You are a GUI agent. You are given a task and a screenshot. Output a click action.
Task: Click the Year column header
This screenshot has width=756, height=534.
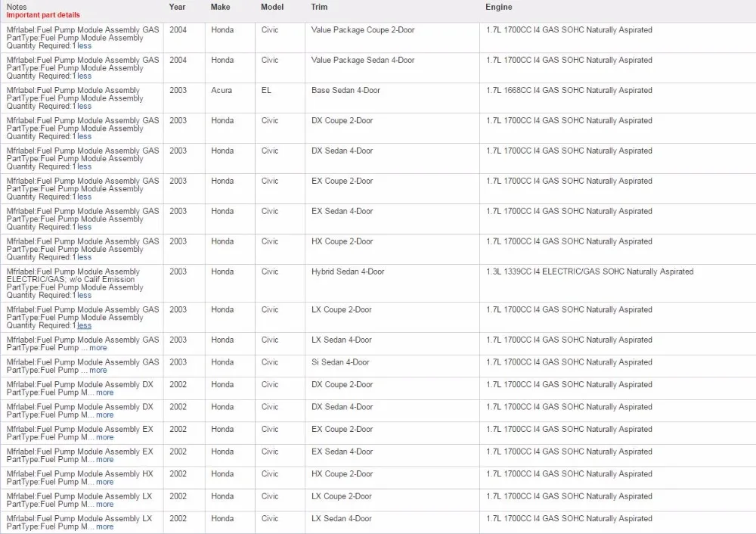[x=178, y=7]
